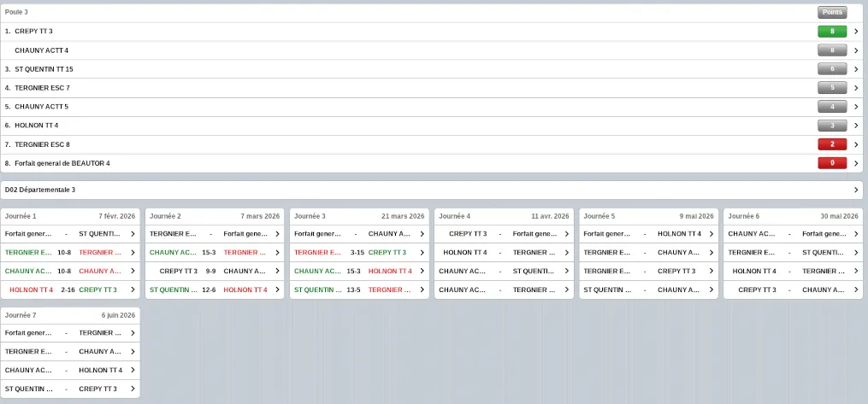Open the chevron on CREPY TT 3 ranking row
The width and height of the screenshot is (868, 404).
[856, 32]
